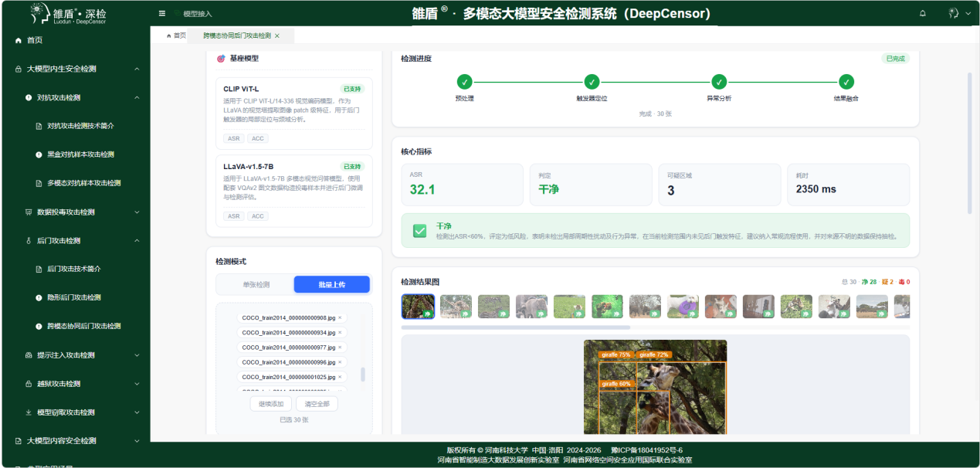Open 后门攻击技术简介 menu item
This screenshot has height=468, width=980.
[75, 269]
